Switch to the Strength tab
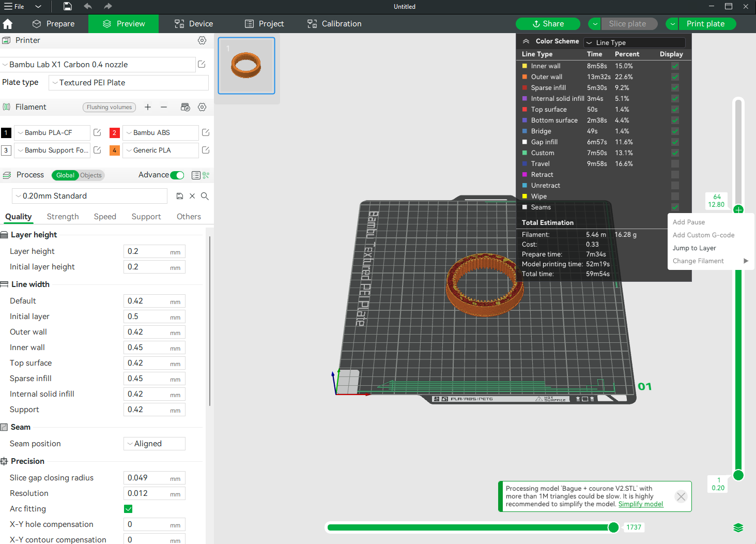 pyautogui.click(x=63, y=217)
